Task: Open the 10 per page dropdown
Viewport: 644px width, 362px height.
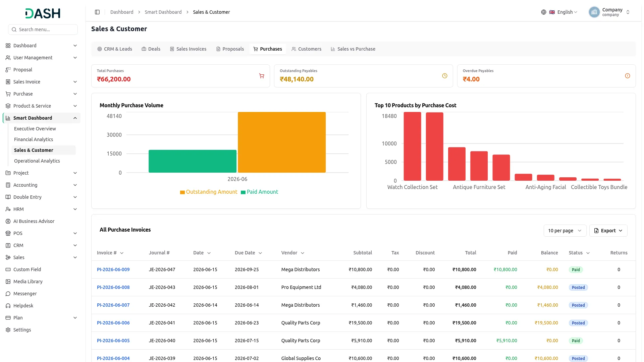Action: pos(565,231)
